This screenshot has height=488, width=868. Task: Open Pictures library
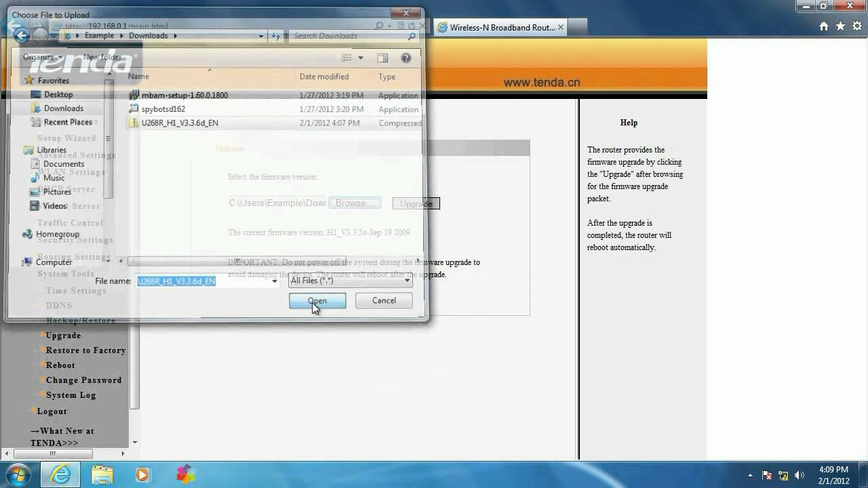click(x=57, y=192)
